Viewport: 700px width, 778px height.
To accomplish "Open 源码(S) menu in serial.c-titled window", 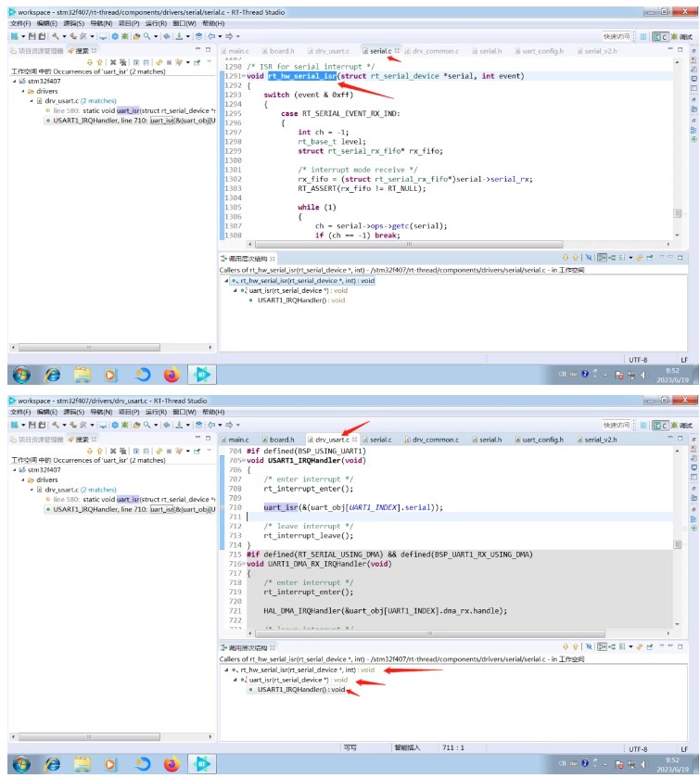I will (x=74, y=23).
